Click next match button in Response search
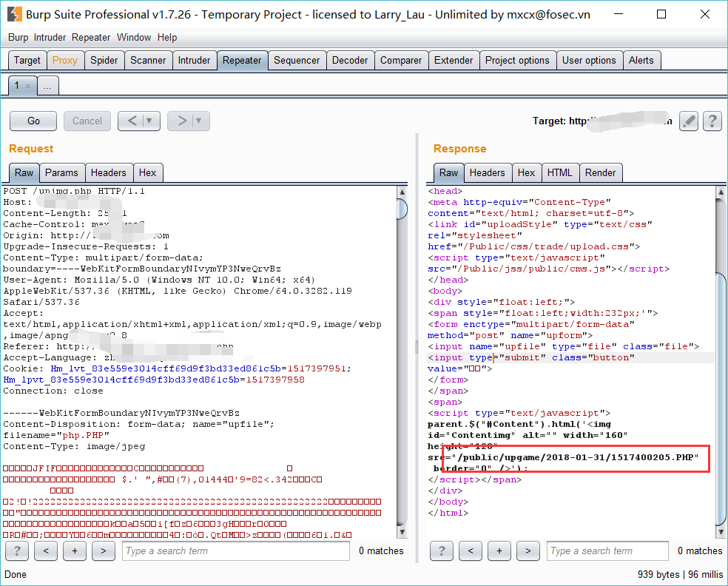This screenshot has width=728, height=586. [x=528, y=550]
